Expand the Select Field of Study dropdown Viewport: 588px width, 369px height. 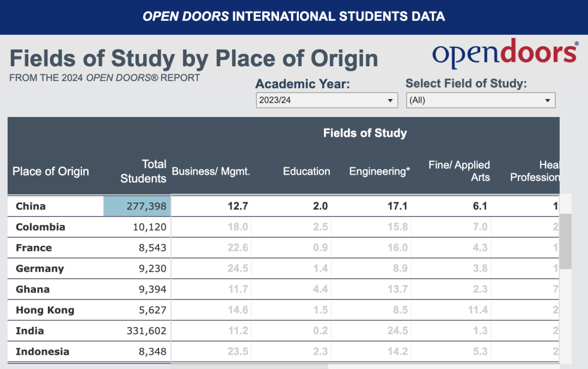click(x=480, y=100)
